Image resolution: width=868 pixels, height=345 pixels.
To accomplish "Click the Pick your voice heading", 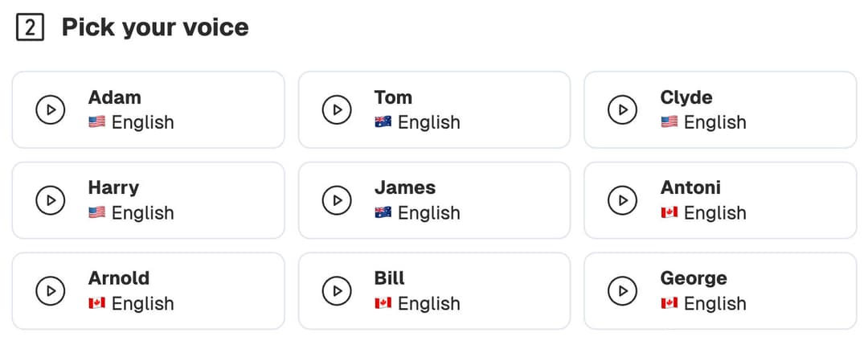I will click(155, 28).
